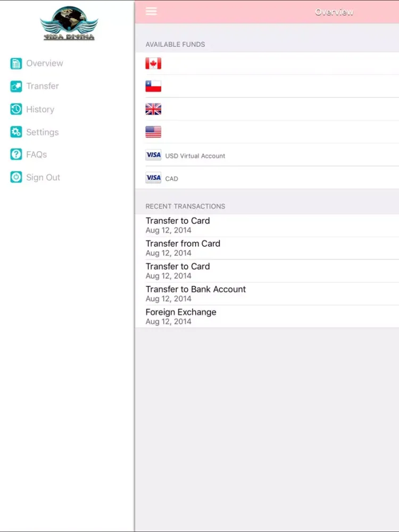Open the CAD card account label
Screen dimensions: 399x532
pos(172,179)
